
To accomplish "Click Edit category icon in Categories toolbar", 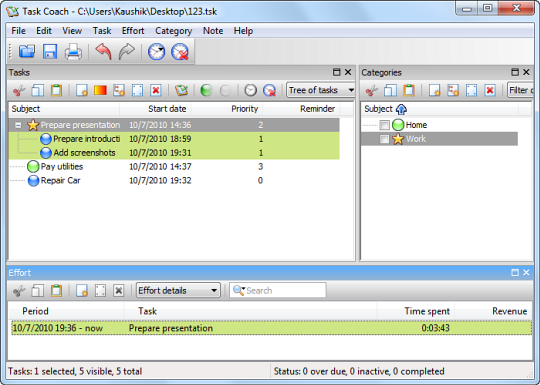I will click(x=471, y=91).
